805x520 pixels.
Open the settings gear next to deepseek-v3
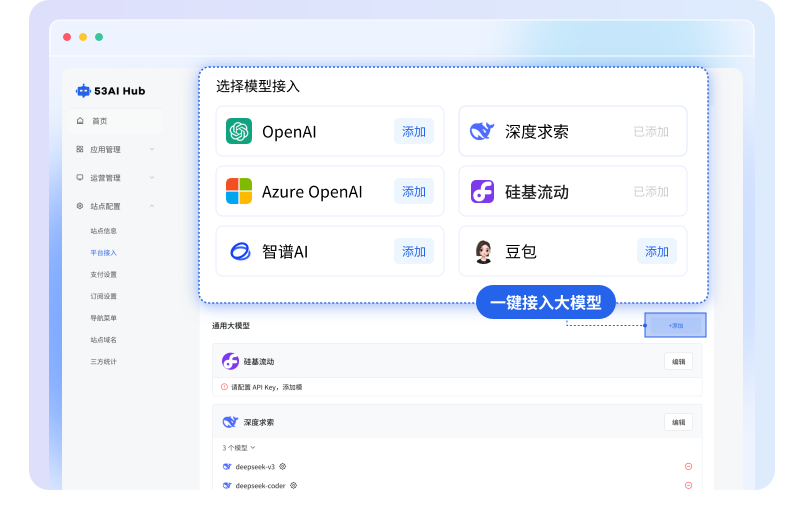click(x=282, y=467)
